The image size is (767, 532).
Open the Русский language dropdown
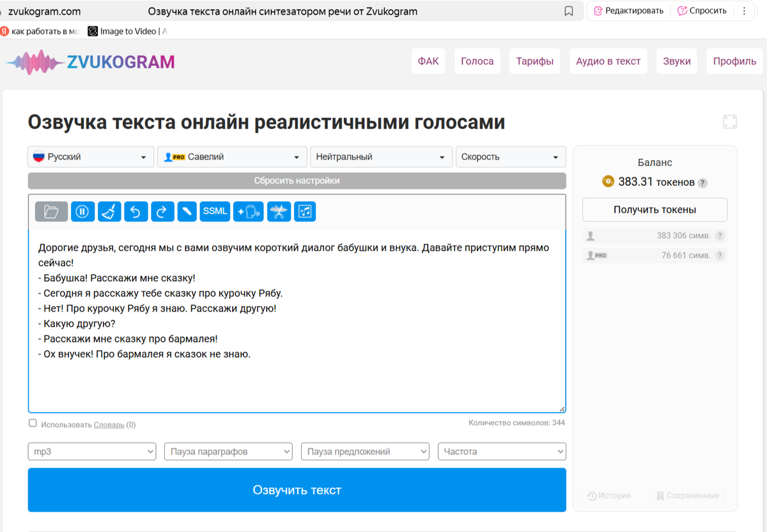click(89, 156)
